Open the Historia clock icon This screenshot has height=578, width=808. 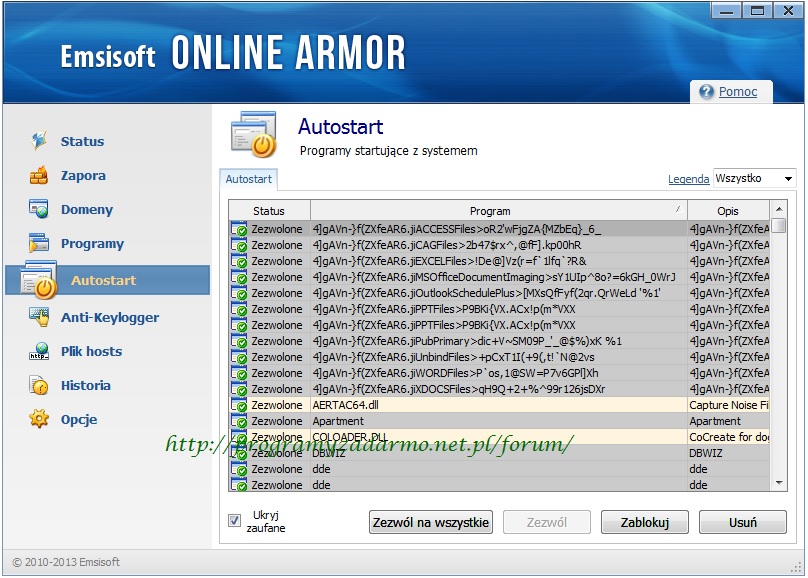39,385
